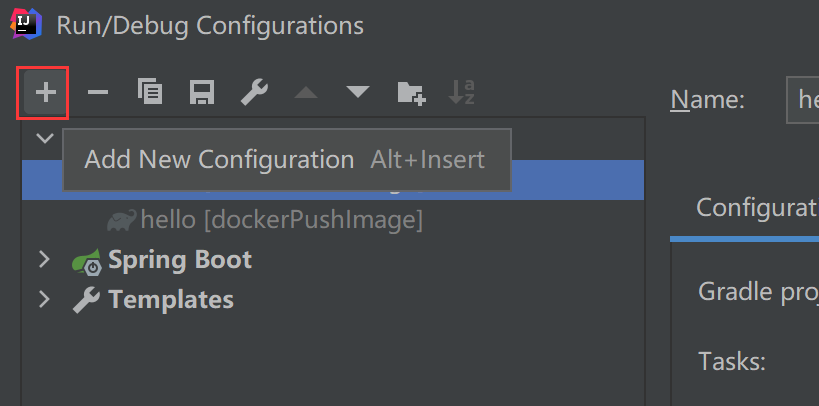This screenshot has width=819, height=406.
Task: Click the Add New Configuration plus button
Action: (43, 93)
